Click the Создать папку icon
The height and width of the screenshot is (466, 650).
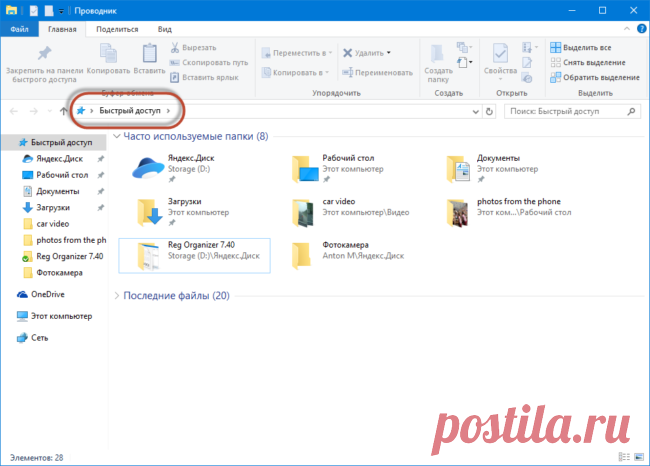tap(438, 54)
